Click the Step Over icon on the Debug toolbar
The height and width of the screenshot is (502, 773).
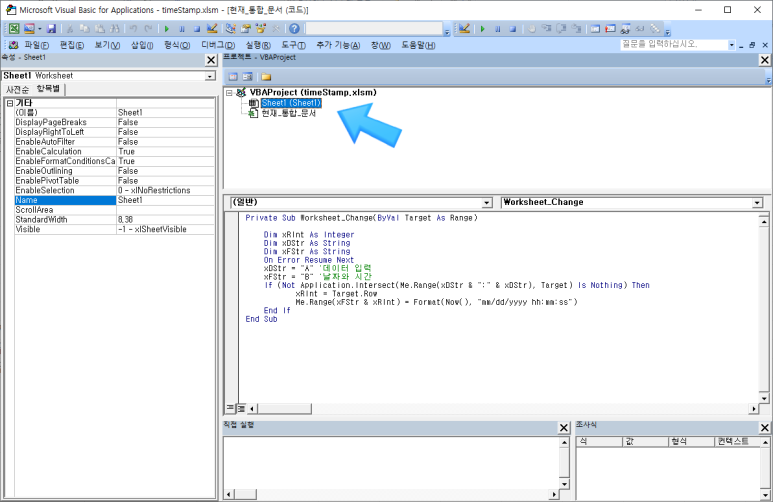(x=561, y=29)
